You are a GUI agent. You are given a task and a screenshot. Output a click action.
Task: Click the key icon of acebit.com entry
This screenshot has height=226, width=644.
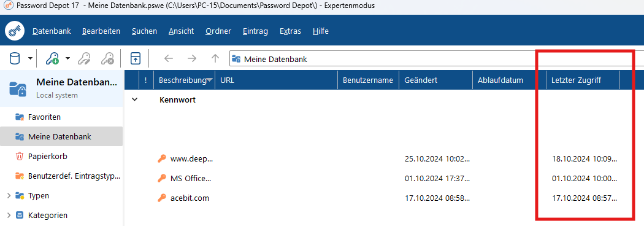(x=162, y=198)
